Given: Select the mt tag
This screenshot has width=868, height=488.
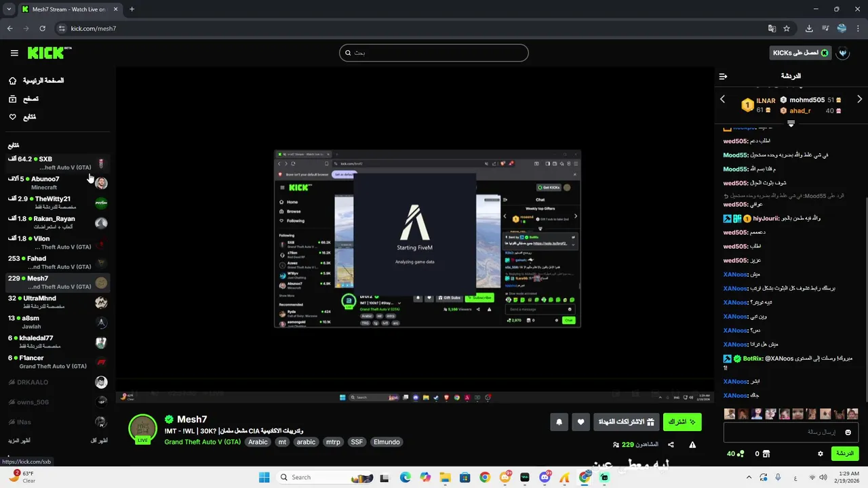Looking at the screenshot, I should pos(282,442).
